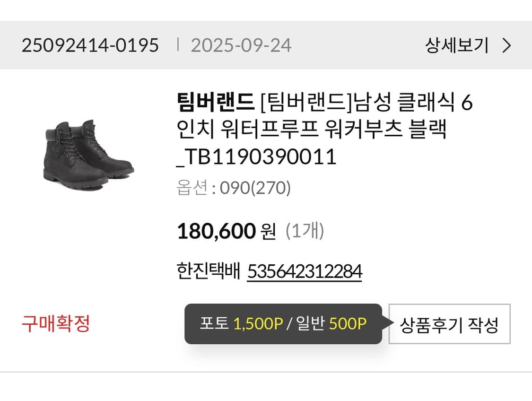This screenshot has width=532, height=401.
Task: Open the Timberland product title link
Action: [326, 129]
